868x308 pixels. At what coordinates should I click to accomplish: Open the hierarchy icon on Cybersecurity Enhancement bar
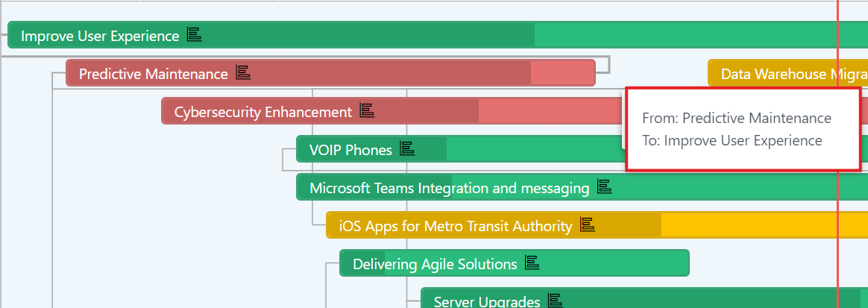[x=367, y=111]
